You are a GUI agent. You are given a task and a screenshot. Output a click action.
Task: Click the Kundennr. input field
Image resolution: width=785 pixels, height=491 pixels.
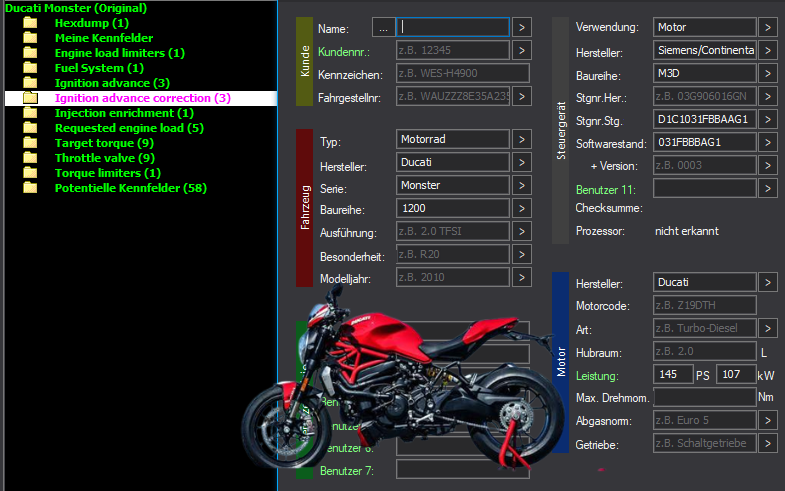[x=453, y=51]
